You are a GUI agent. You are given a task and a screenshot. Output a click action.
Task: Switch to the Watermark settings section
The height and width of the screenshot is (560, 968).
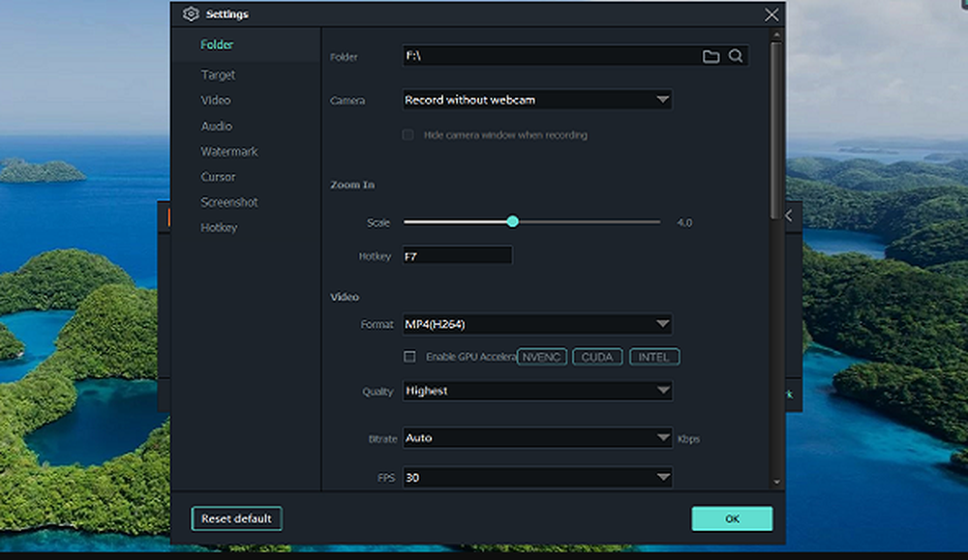229,152
